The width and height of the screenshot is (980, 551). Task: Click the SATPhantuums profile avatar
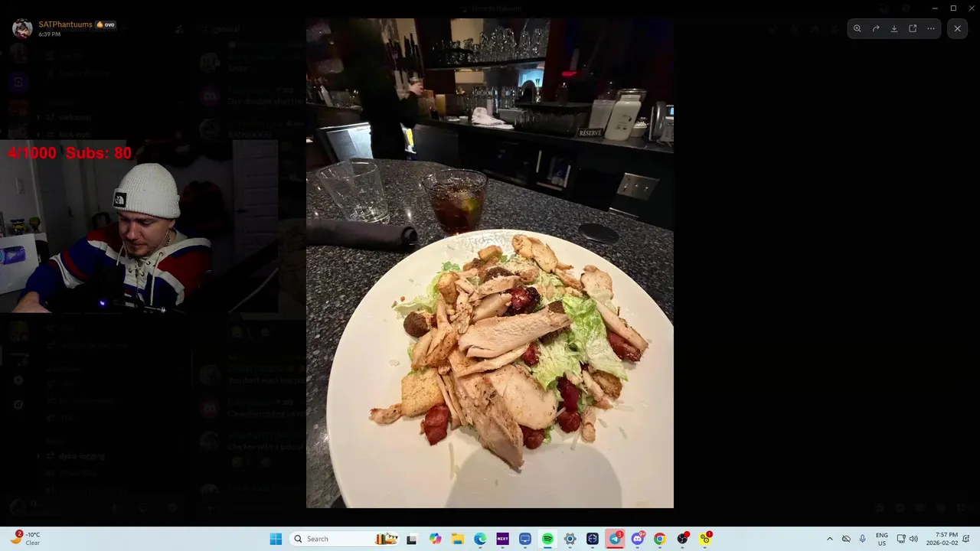tap(22, 29)
